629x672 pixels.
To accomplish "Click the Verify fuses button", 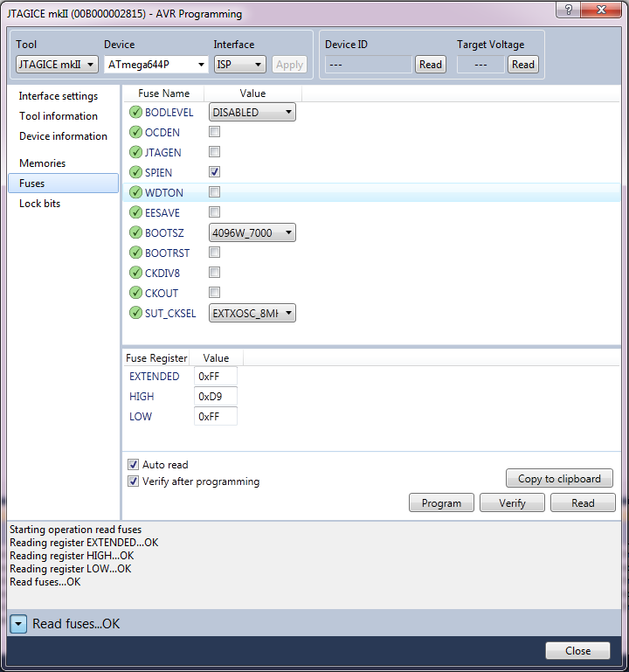I will pos(512,502).
